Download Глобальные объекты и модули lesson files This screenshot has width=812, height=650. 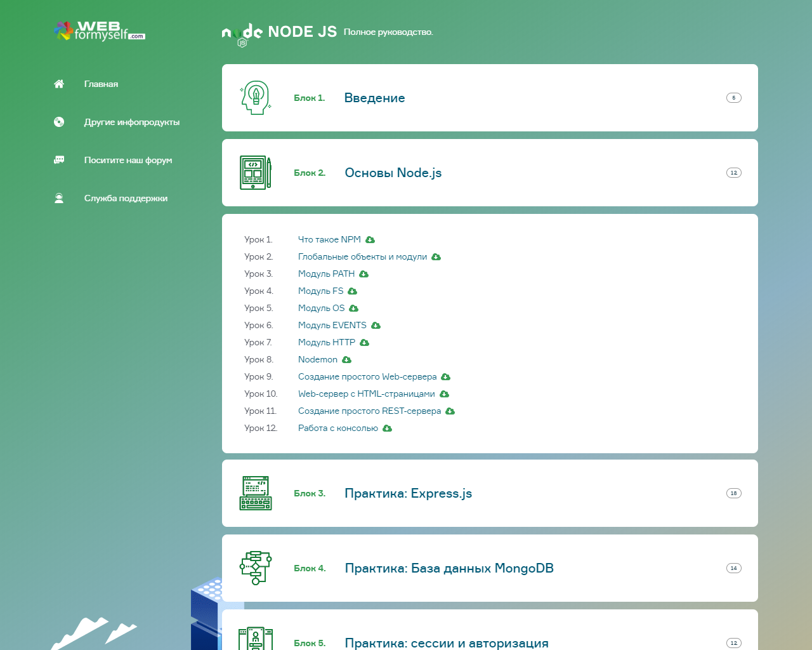436,257
